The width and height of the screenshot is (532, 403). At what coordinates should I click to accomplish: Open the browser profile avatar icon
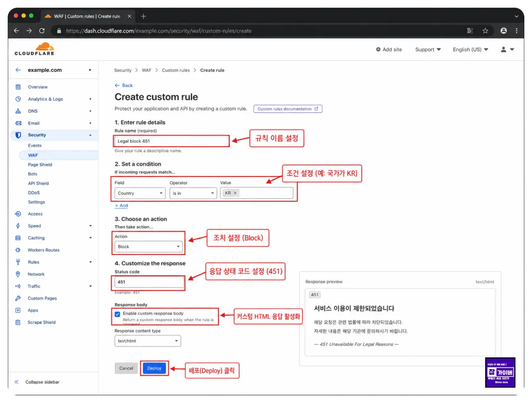pyautogui.click(x=504, y=31)
